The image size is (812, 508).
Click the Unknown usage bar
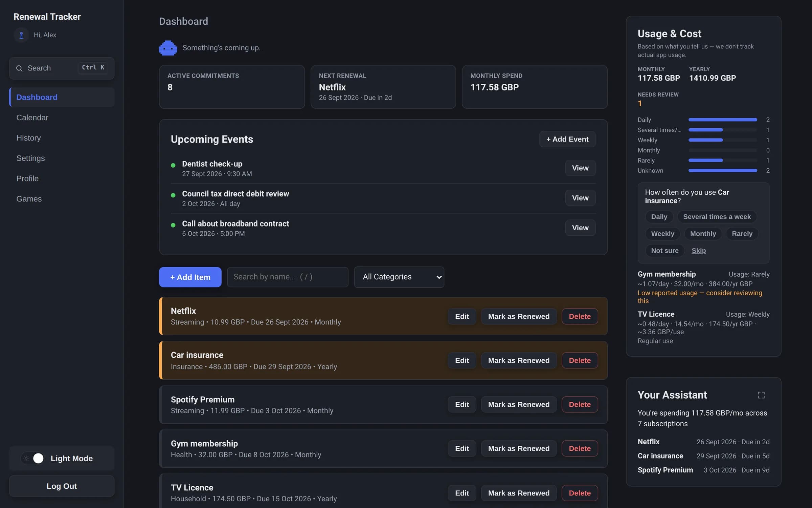(723, 171)
